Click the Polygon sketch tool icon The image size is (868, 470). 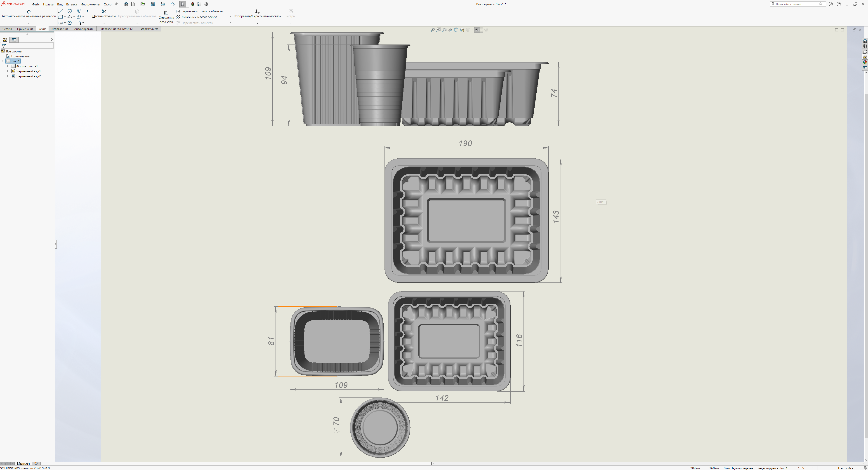pos(69,23)
